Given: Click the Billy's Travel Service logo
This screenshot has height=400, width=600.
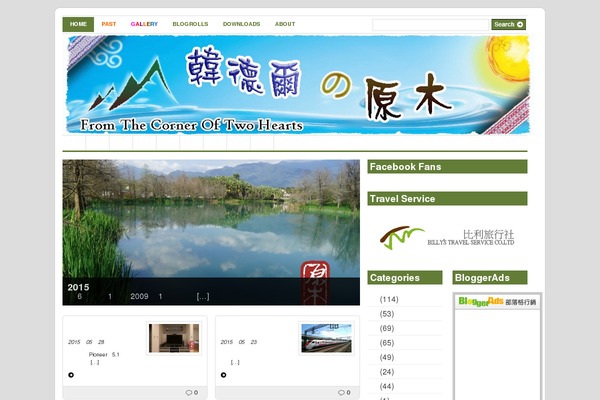Looking at the screenshot, I should [447, 238].
